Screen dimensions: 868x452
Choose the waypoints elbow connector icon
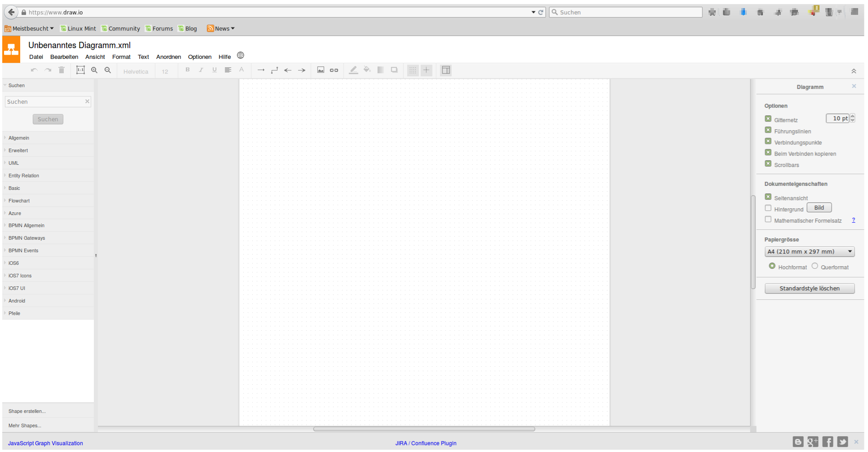[x=274, y=70]
